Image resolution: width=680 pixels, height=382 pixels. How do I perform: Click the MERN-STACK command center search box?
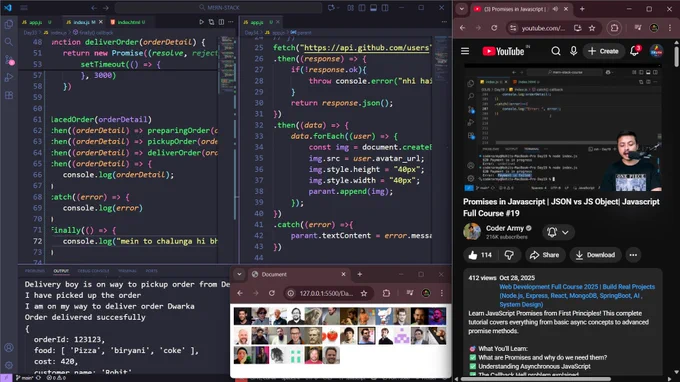[x=219, y=7]
